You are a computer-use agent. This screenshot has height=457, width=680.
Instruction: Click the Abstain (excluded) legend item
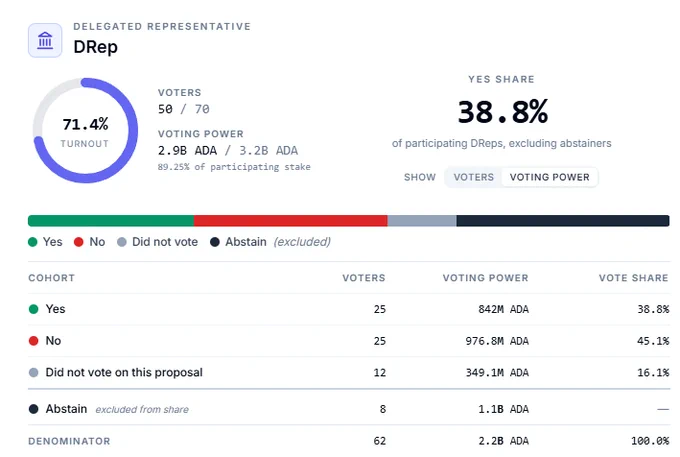pyautogui.click(x=270, y=242)
